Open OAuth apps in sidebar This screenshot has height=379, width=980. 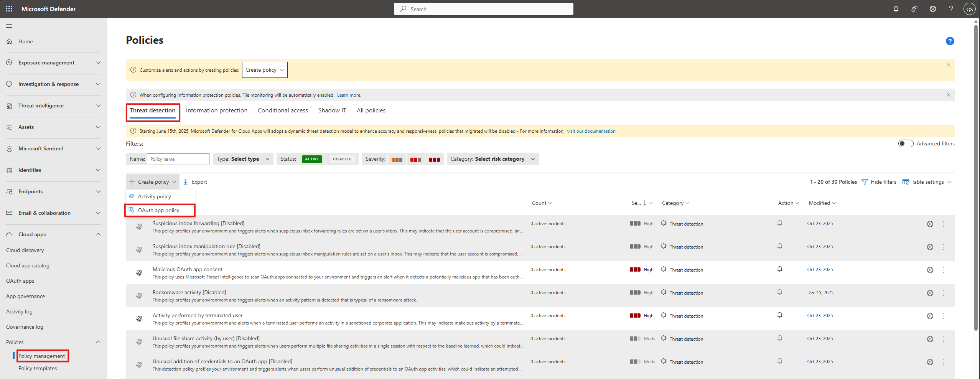point(20,281)
